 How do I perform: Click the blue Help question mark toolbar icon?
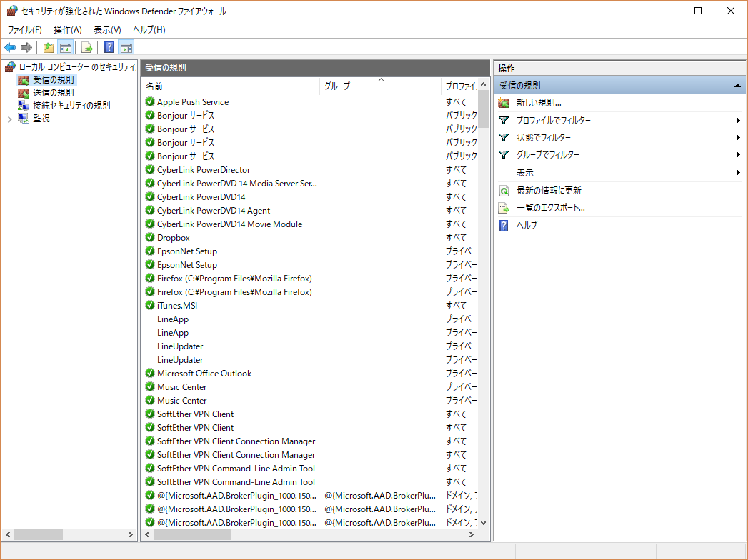(109, 47)
